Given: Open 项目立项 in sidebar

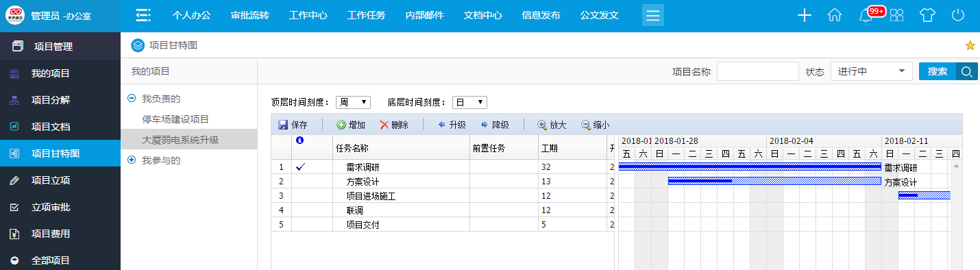Looking at the screenshot, I should tap(60, 180).
